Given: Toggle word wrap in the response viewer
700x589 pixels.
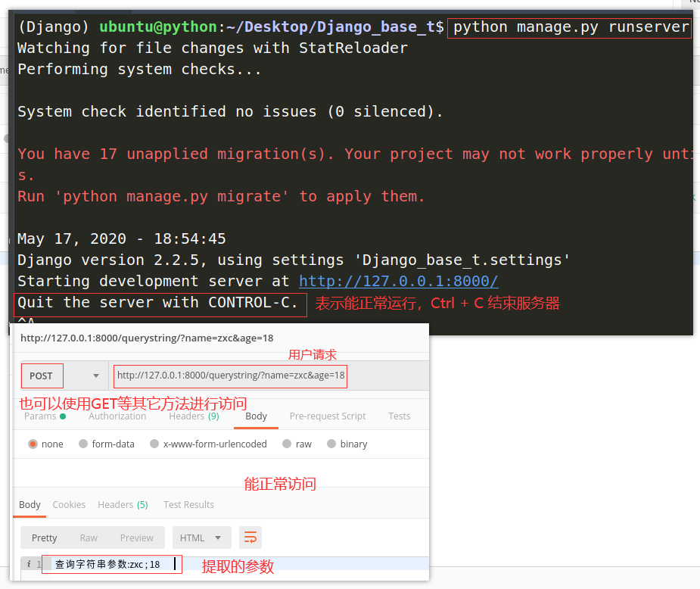Looking at the screenshot, I should (x=250, y=537).
